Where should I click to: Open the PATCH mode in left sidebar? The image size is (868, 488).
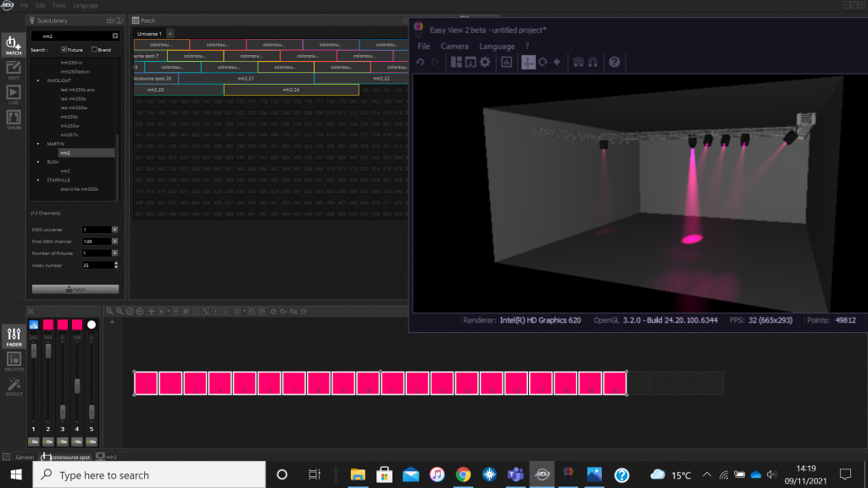pos(14,45)
